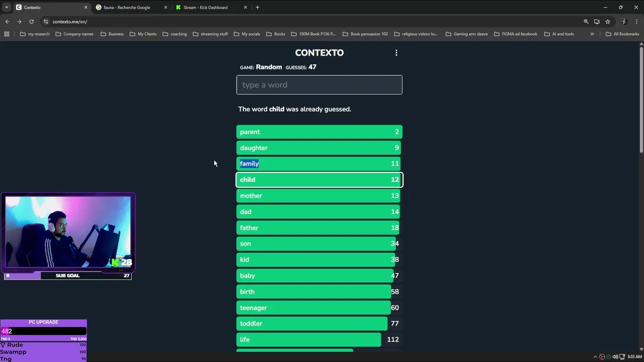Click the webcam overlay thumbnail
Screen dimensions: 644x362
pos(68,232)
